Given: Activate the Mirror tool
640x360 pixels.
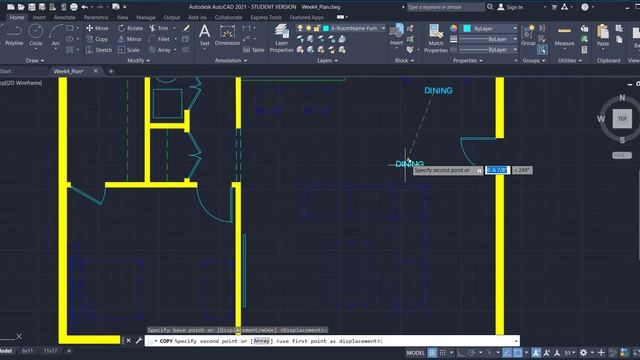Looking at the screenshot, I should click(130, 39).
